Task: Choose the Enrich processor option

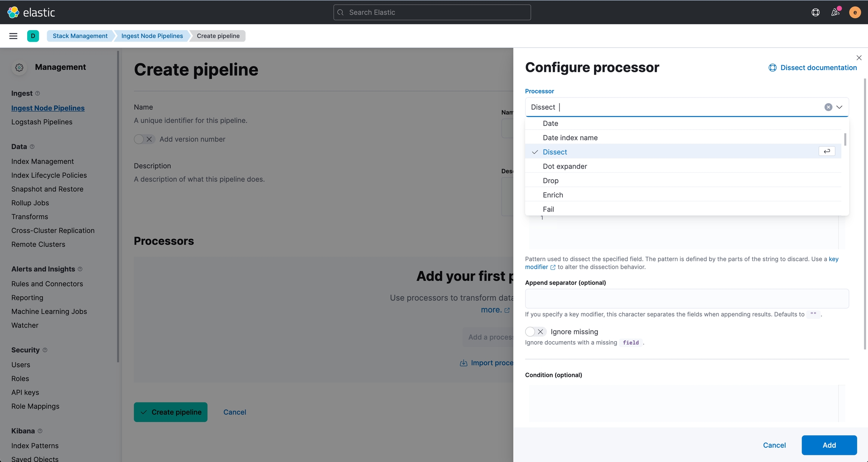Action: [x=553, y=195]
